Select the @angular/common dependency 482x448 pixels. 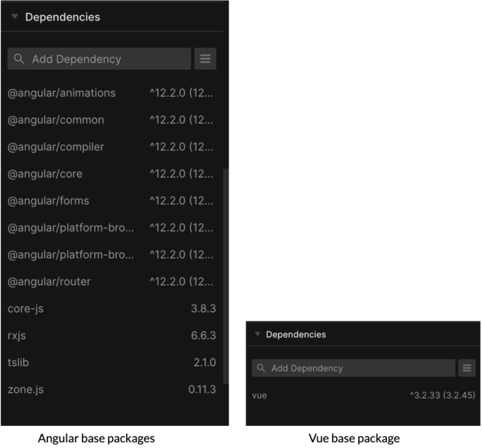pos(56,120)
